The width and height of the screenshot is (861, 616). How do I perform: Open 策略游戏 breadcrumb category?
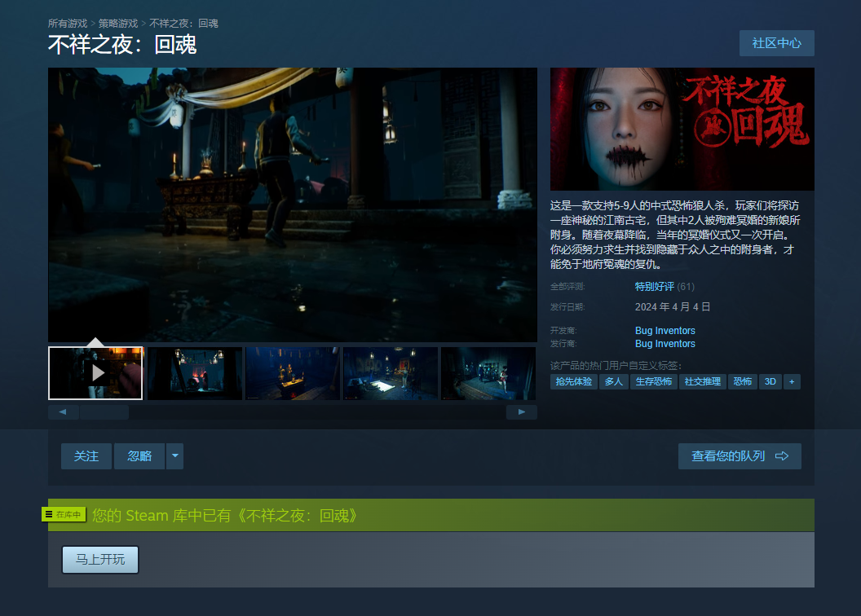118,24
